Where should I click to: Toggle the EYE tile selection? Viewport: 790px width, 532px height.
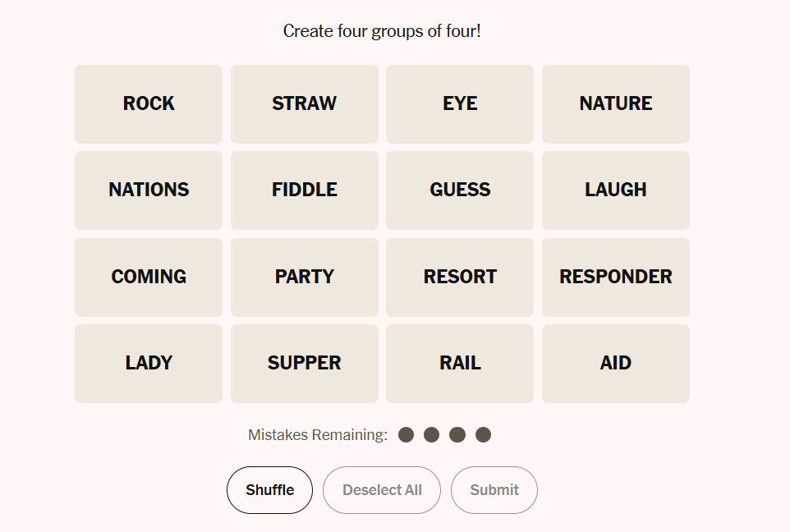click(460, 104)
